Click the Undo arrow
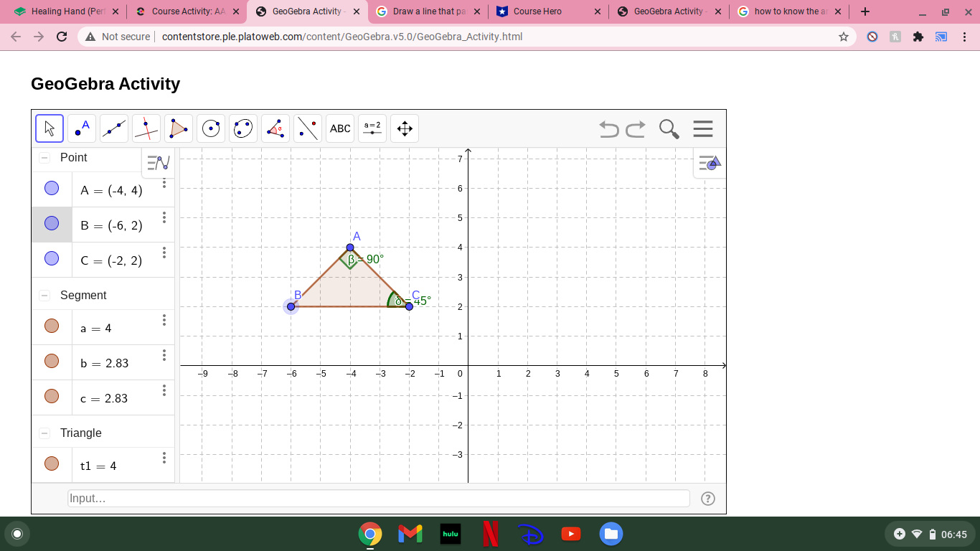Viewport: 980px width, 551px height. click(x=609, y=129)
